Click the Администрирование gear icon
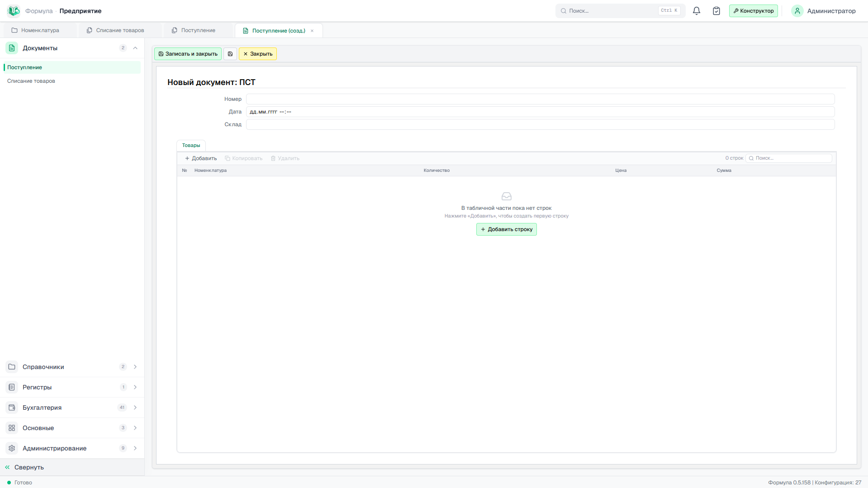Viewport: 868px width, 488px height. (12, 448)
